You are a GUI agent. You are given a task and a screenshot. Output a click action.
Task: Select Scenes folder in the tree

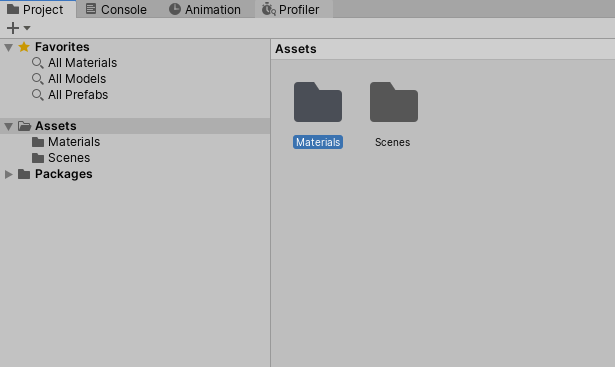(69, 158)
